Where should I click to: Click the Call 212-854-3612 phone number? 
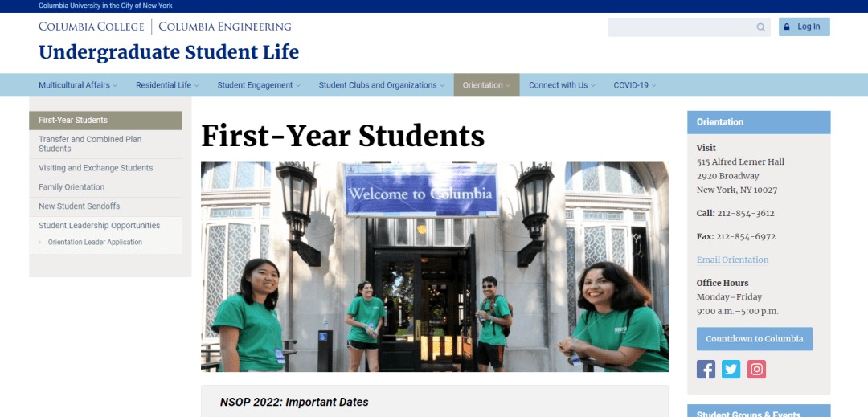click(735, 213)
